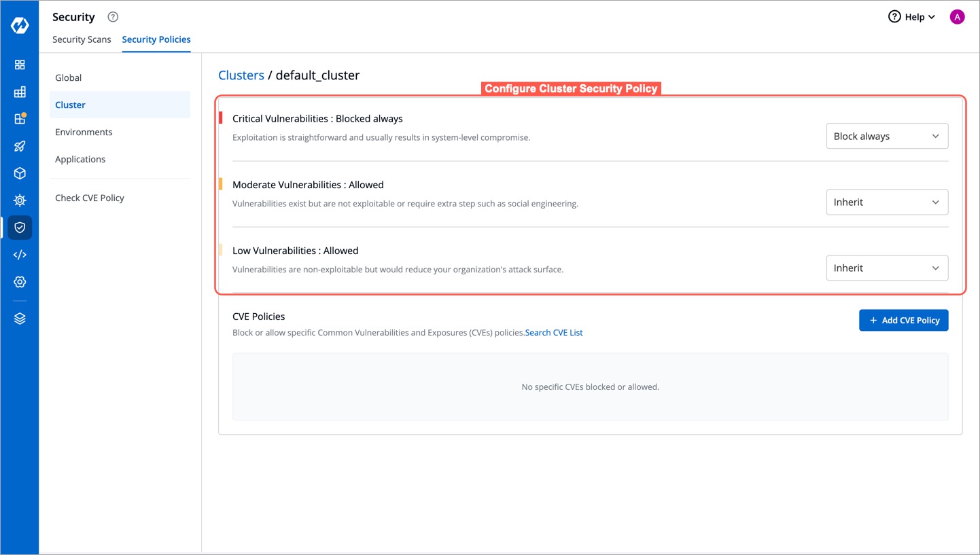Expand the Inherit dropdown for Low Vulnerabilities
The height and width of the screenshot is (555, 980).
tap(887, 268)
